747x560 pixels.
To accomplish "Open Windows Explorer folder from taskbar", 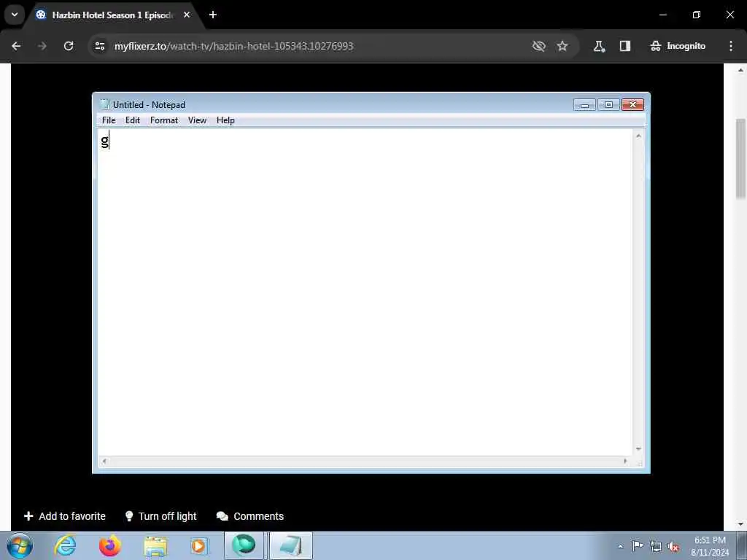I will tap(155, 545).
